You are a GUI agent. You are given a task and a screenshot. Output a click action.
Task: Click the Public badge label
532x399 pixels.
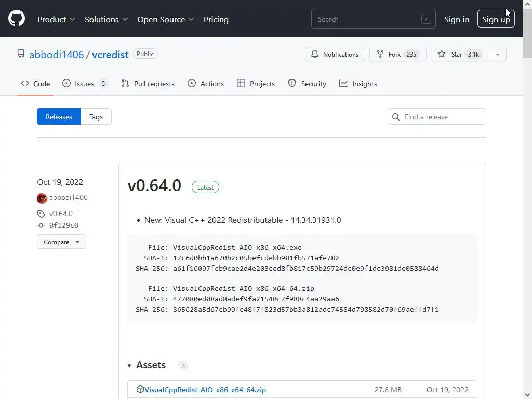coord(145,54)
